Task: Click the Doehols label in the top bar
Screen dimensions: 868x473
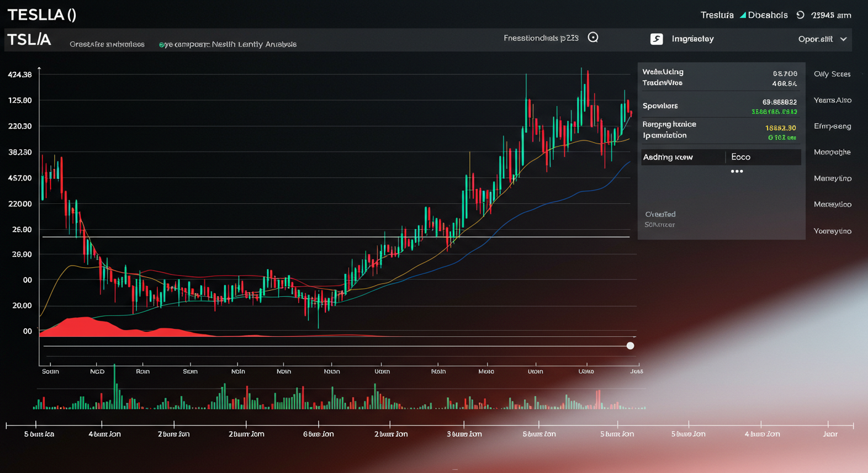Action: (x=768, y=15)
